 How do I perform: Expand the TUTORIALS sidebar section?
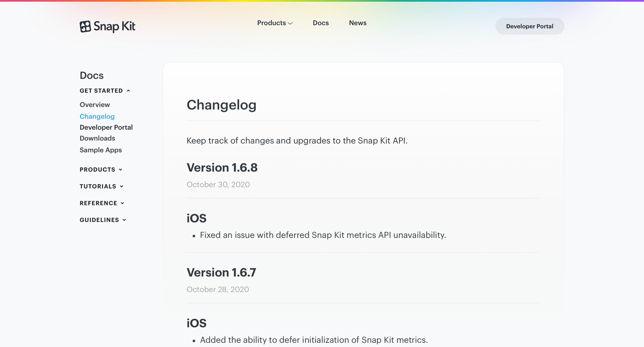(101, 186)
